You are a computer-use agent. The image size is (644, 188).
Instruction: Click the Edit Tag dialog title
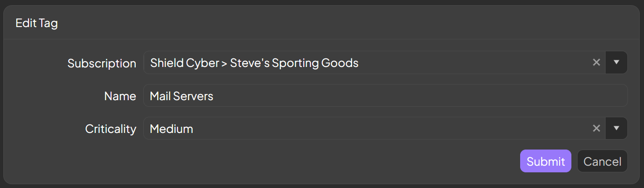tap(37, 23)
